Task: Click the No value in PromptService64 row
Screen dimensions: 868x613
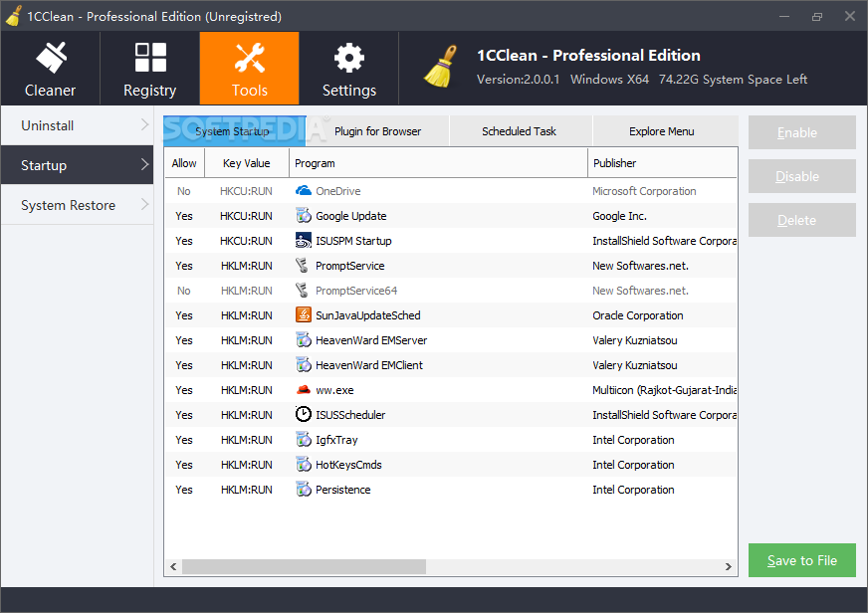Action: click(184, 291)
